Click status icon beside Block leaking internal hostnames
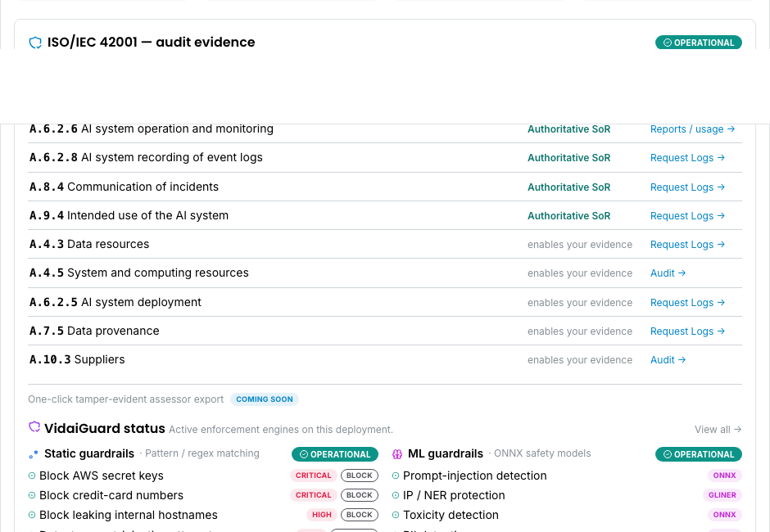This screenshot has width=770, height=532. tap(32, 515)
